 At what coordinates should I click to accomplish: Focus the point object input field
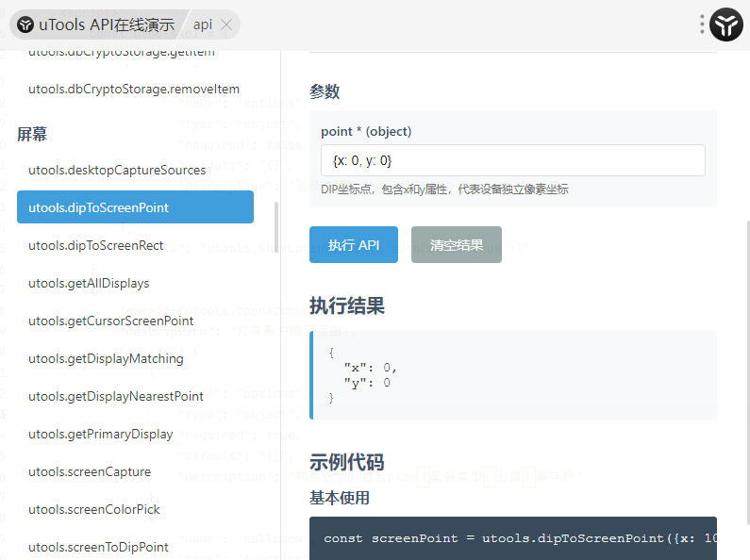coord(513,160)
